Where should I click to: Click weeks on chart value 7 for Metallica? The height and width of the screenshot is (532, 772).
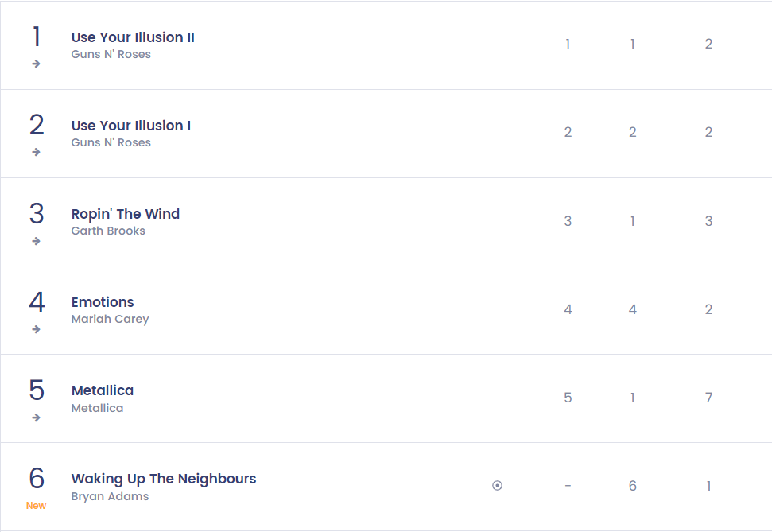tap(708, 398)
